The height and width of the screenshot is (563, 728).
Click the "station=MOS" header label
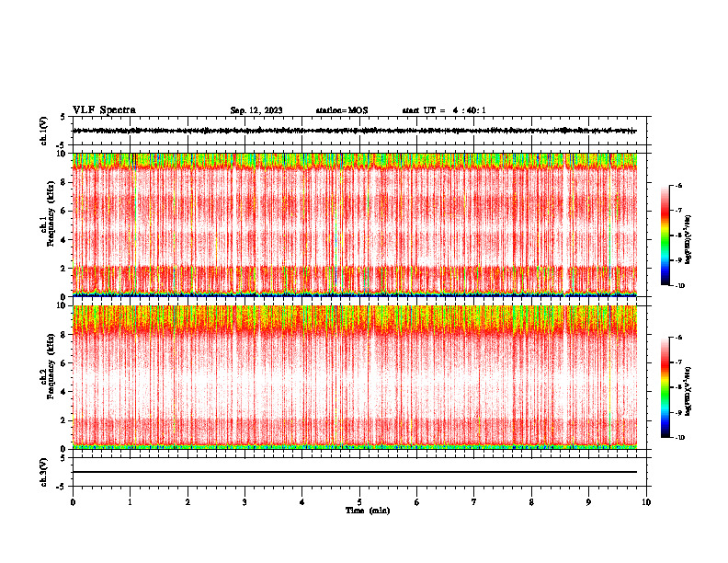[x=342, y=110]
